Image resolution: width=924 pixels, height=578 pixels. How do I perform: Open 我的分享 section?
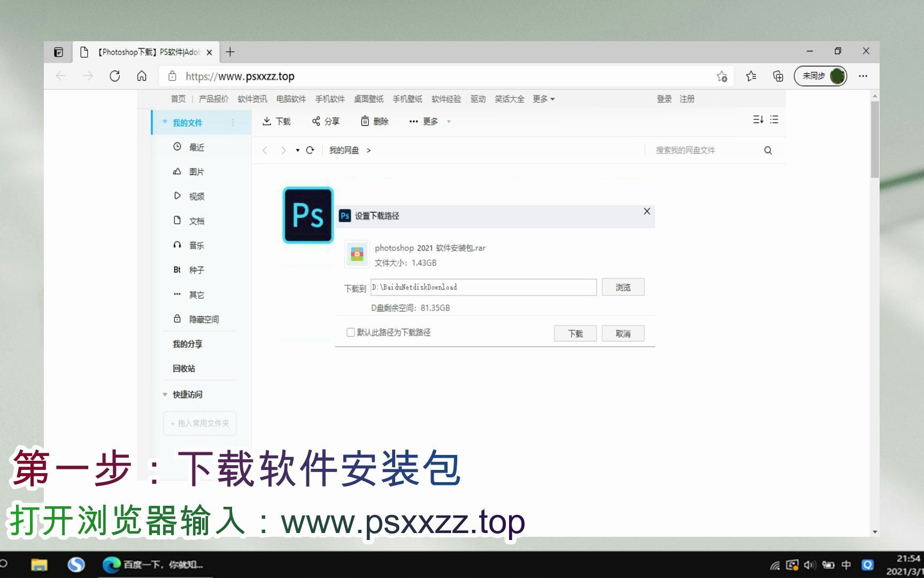[187, 344]
